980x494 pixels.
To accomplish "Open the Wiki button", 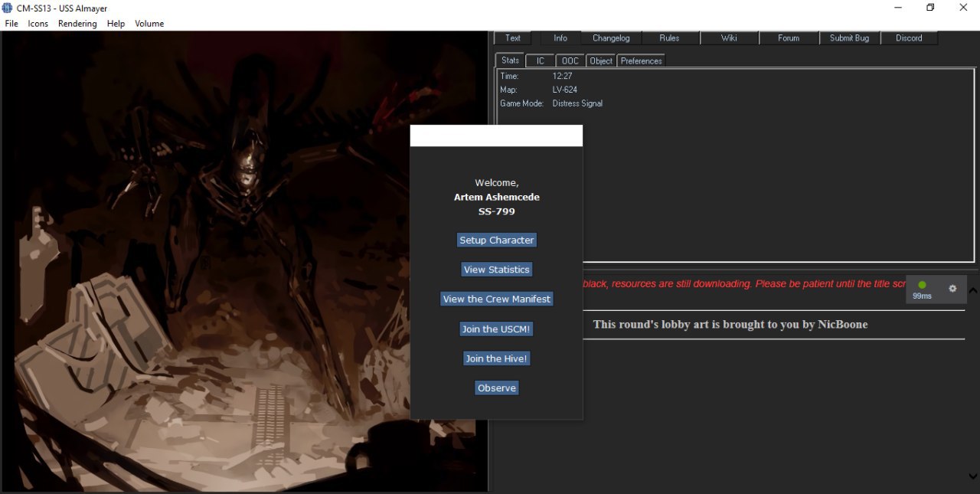I will click(x=729, y=38).
